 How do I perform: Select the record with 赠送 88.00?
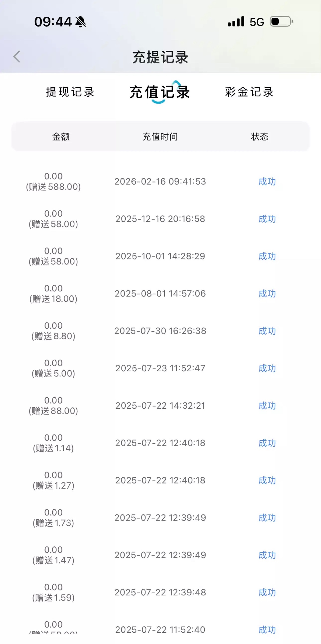coord(53,405)
